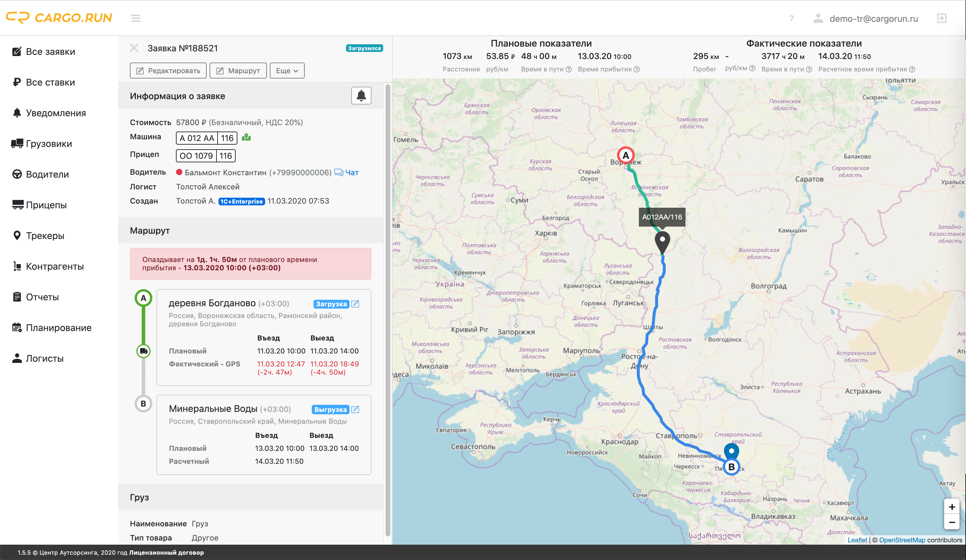Click the Маршрут button
This screenshot has width=966, height=560.
click(x=238, y=71)
